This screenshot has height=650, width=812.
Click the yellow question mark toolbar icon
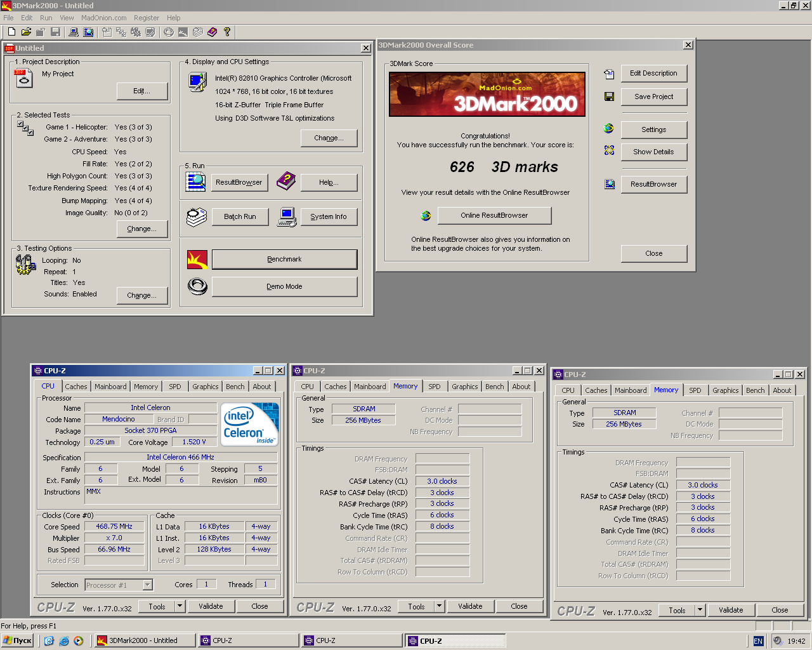(226, 32)
